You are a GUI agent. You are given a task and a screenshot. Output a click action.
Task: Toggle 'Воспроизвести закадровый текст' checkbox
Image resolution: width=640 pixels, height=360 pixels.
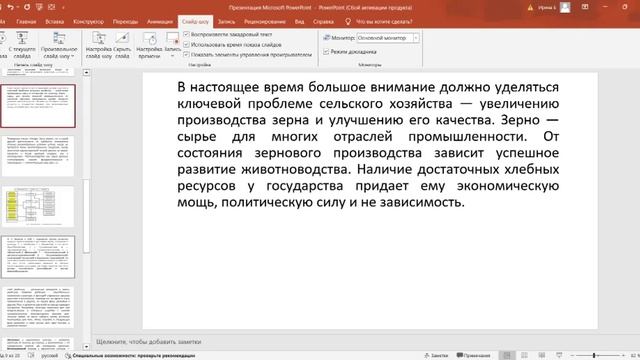(x=186, y=34)
